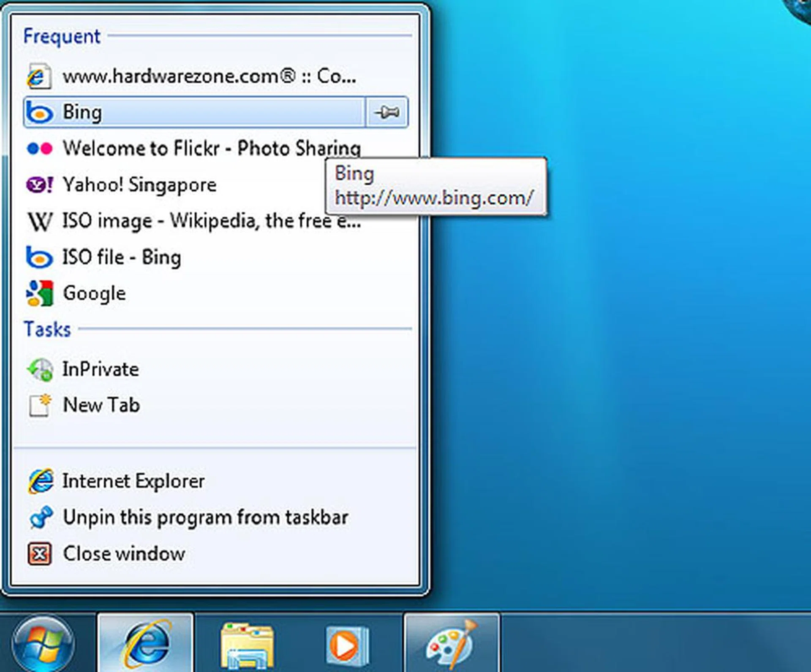Unpin this program from taskbar
The width and height of the screenshot is (811, 672).
(205, 518)
